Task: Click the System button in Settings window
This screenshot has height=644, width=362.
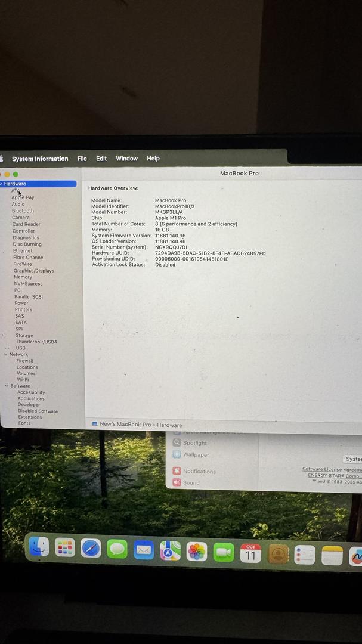Action: pyautogui.click(x=352, y=459)
